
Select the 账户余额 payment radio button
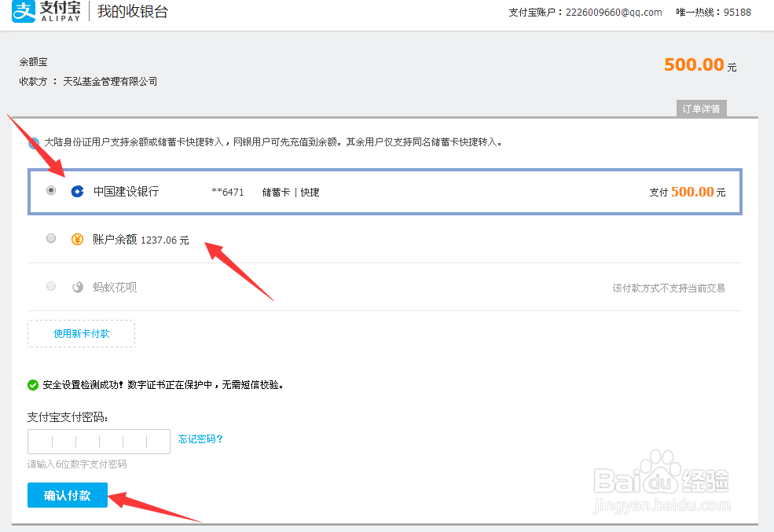[50, 238]
